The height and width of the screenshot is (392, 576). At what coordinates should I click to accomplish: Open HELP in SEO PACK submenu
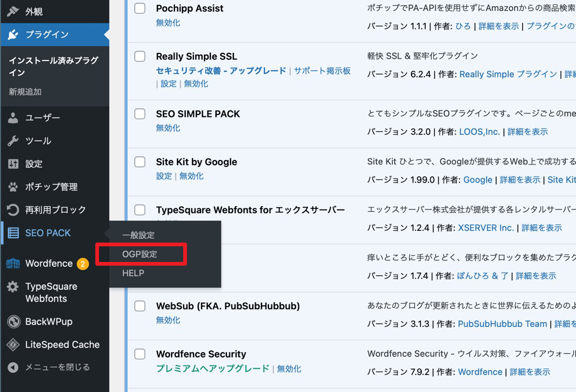pyautogui.click(x=133, y=273)
